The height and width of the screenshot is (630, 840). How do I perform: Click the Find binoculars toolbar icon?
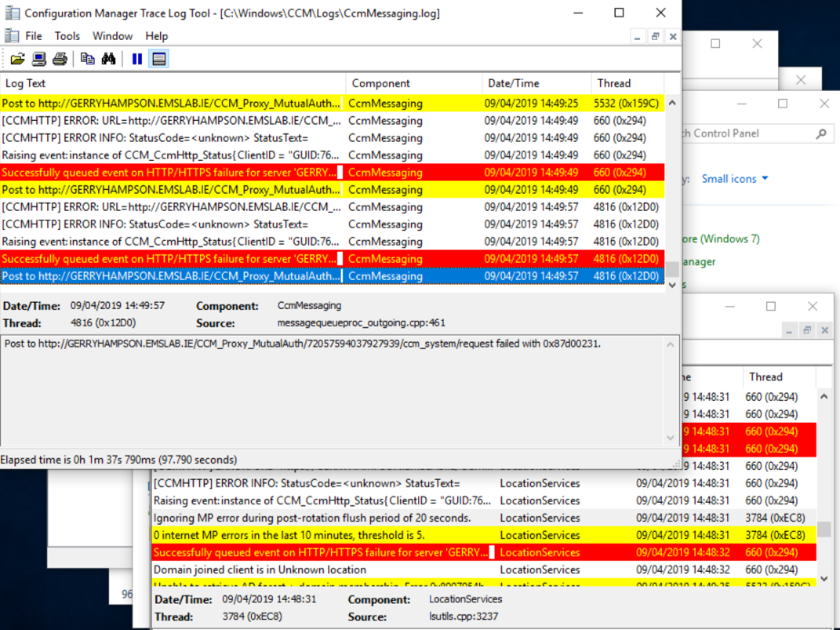108,59
